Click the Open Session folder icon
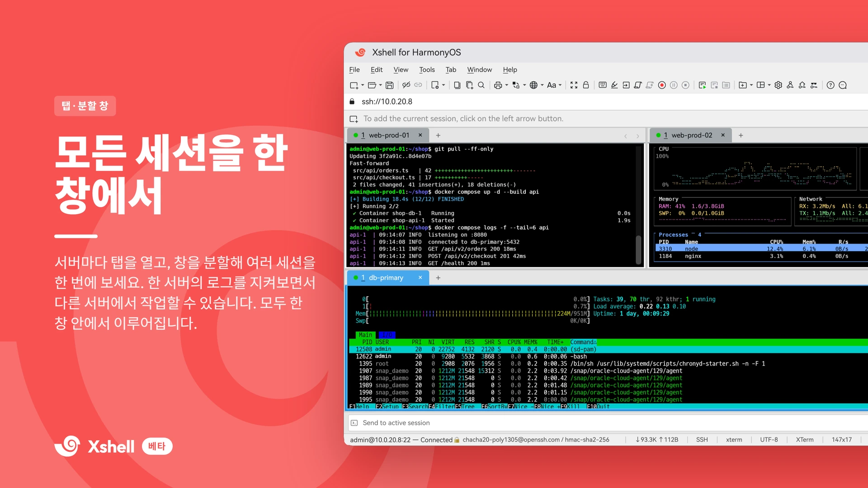The image size is (868, 488). 372,85
